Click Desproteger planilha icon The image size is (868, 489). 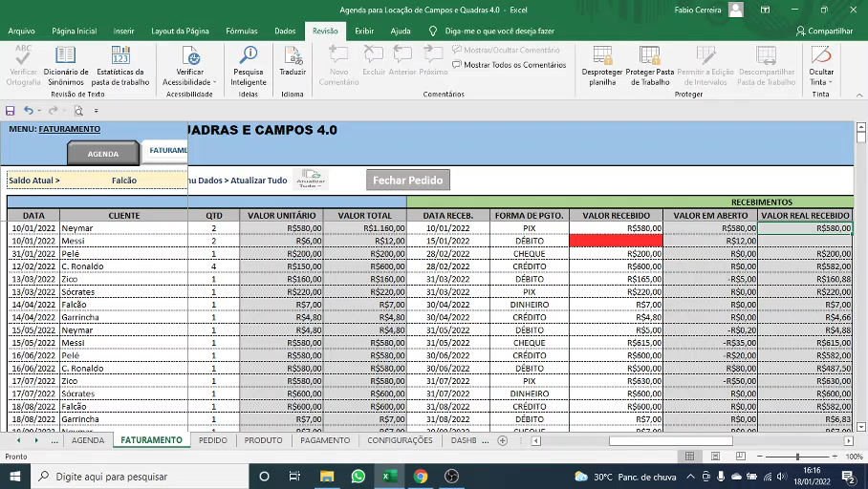pos(601,66)
